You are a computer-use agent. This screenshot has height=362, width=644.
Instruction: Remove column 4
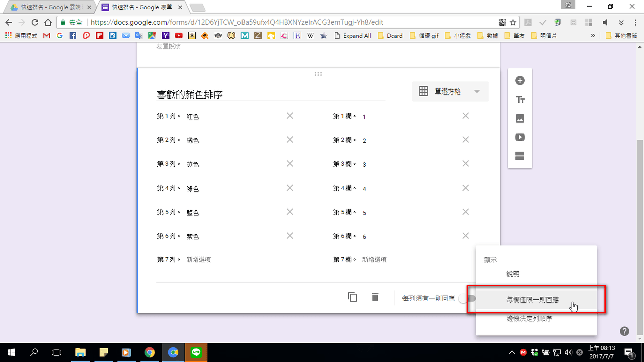[466, 188]
